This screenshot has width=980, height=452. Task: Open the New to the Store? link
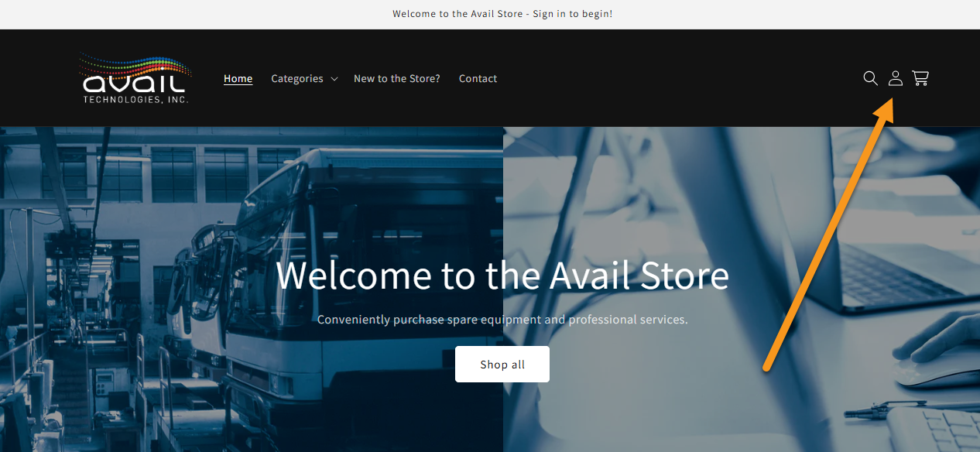pos(397,79)
